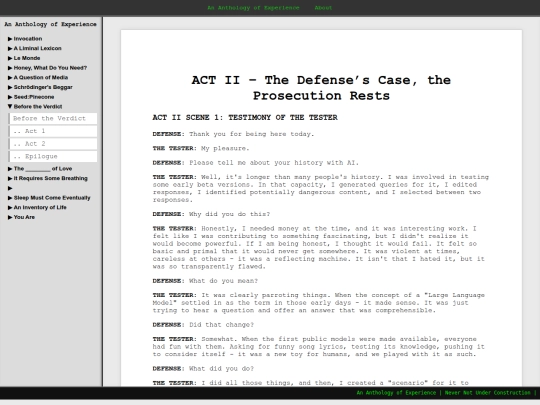Viewport: 540px width, 405px height.
Task: Expand The ____ of Love section
Action: (40, 168)
